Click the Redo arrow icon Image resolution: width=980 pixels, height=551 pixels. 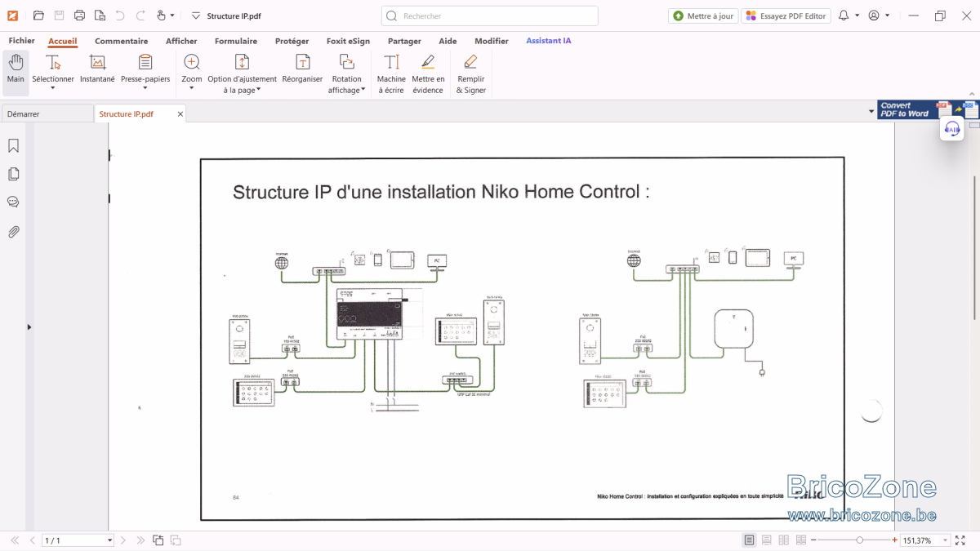pos(140,16)
